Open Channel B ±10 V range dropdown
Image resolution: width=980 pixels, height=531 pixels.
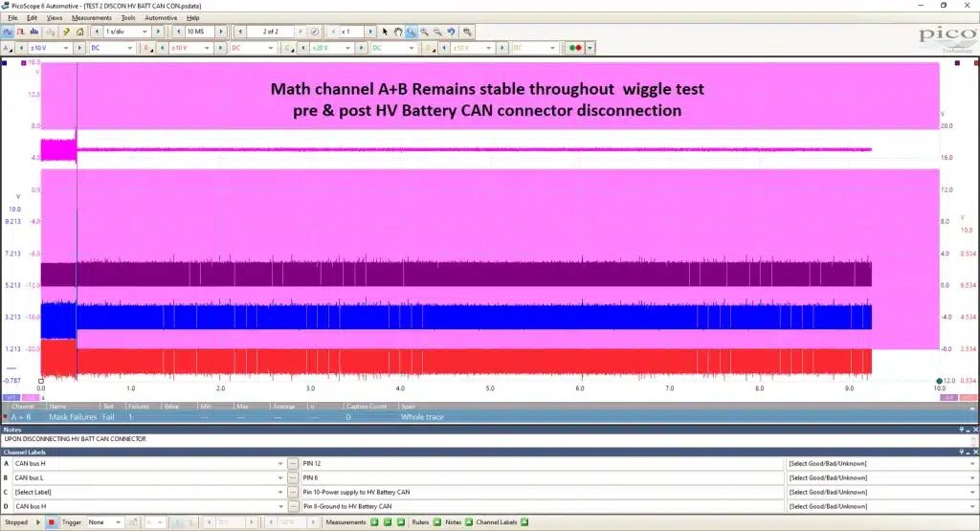tap(207, 48)
